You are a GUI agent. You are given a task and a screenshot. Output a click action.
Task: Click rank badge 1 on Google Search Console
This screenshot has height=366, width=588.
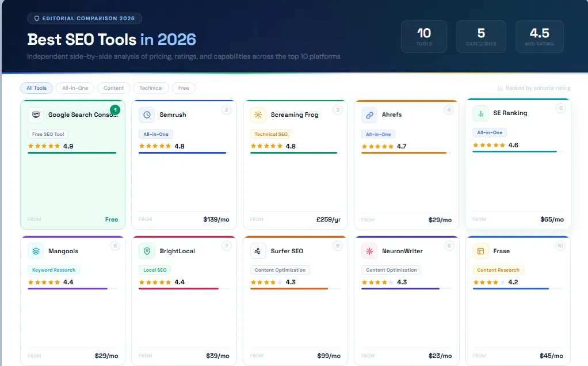click(115, 110)
